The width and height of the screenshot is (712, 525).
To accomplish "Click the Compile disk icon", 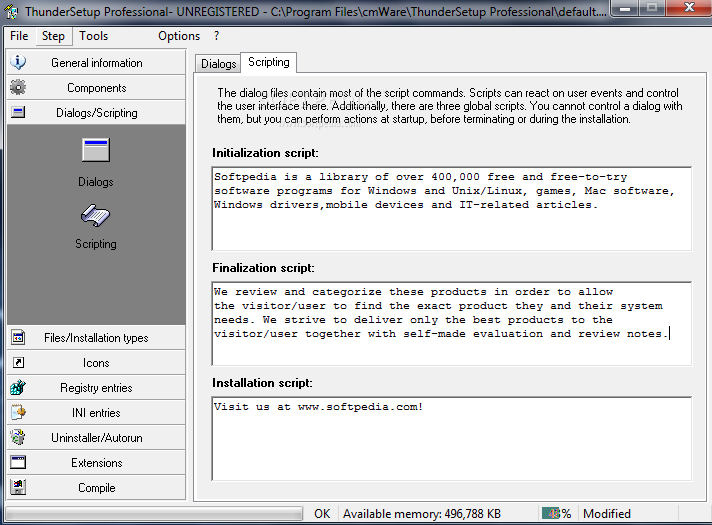I will coord(18,487).
